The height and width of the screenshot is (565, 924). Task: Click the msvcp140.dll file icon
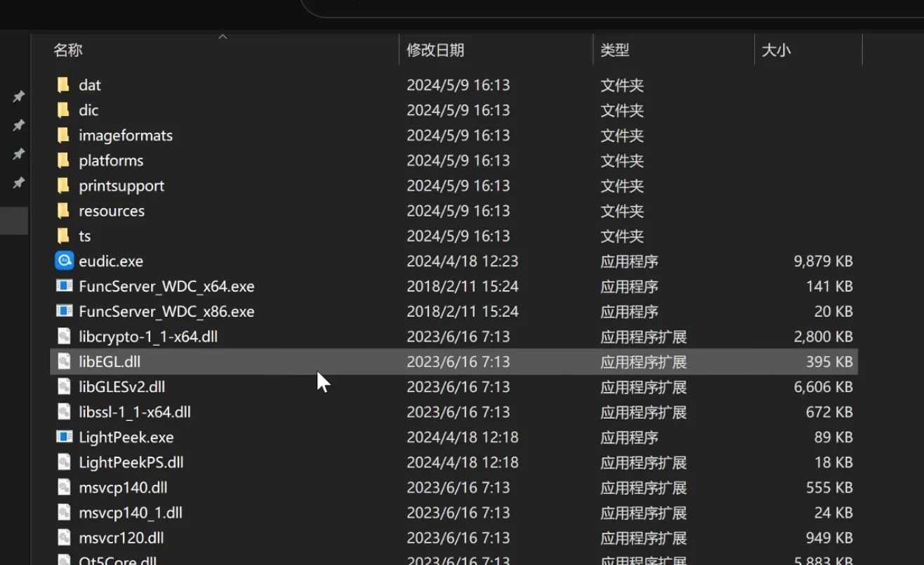coord(64,488)
